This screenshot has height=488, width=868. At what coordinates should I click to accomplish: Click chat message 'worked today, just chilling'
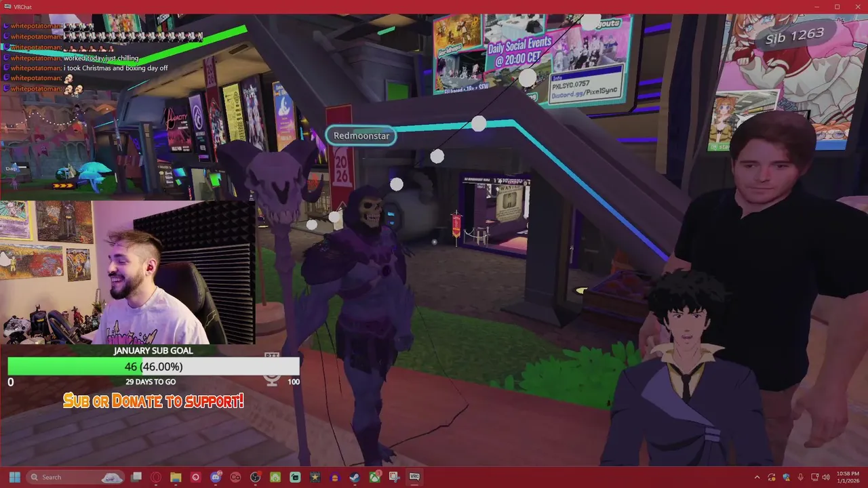click(x=101, y=58)
